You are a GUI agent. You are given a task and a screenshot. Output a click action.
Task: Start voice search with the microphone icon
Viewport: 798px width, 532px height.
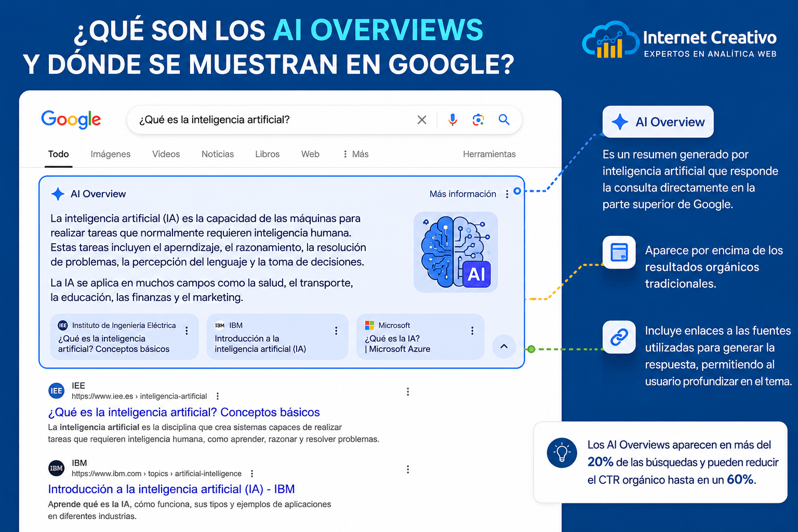[x=453, y=120]
